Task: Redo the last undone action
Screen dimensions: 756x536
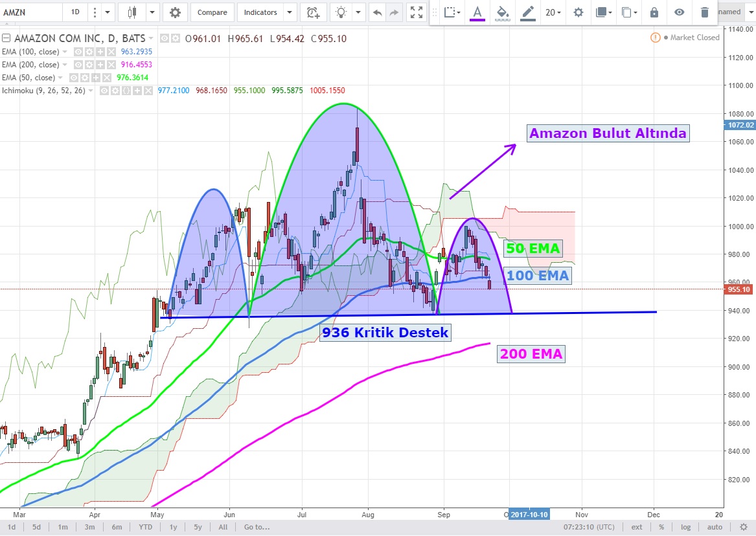Action: point(394,12)
